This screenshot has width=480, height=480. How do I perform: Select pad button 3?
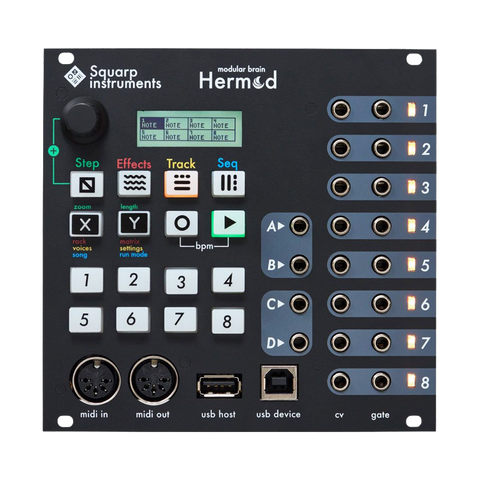coord(181,281)
